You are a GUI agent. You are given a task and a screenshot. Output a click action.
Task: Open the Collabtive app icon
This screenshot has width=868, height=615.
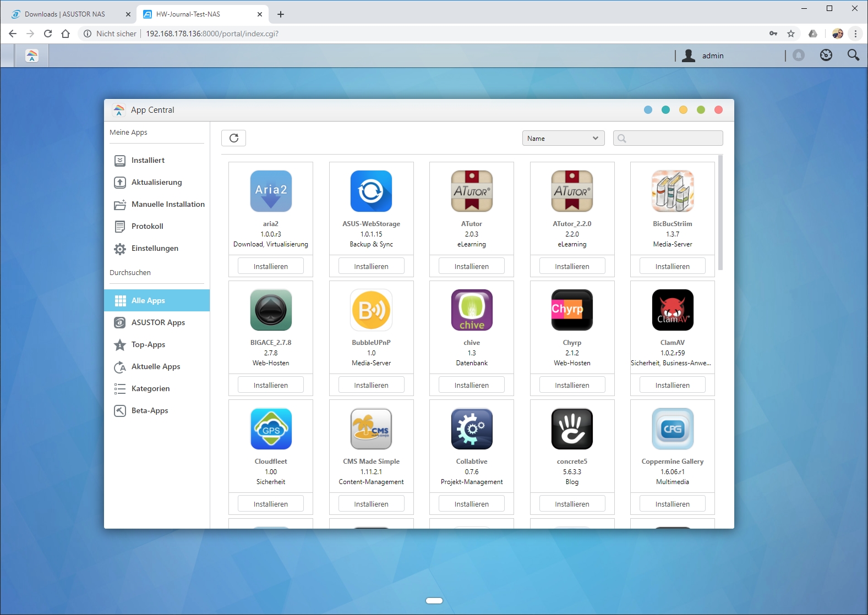[x=472, y=429]
